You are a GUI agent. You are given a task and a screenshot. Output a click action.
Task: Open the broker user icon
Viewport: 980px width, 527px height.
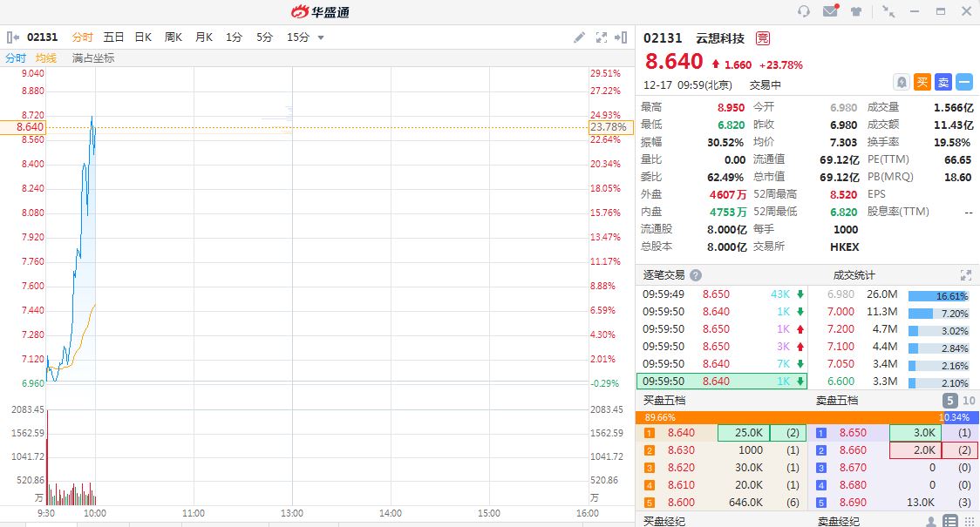[930, 522]
